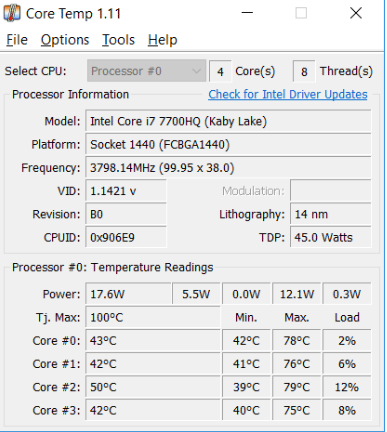Open the Help menu
Viewport: 387px width, 432px height.
[x=163, y=40]
